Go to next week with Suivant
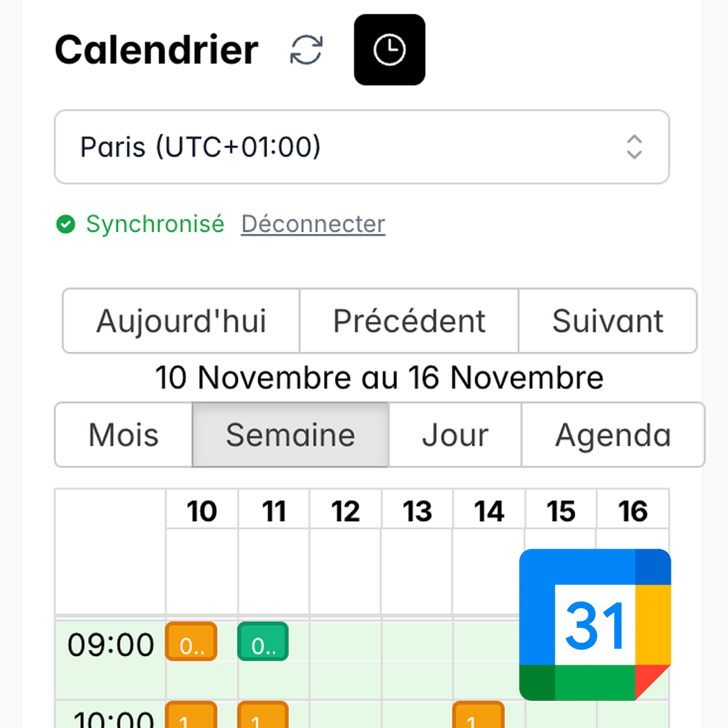Screen dimensions: 728x728 coord(607,321)
